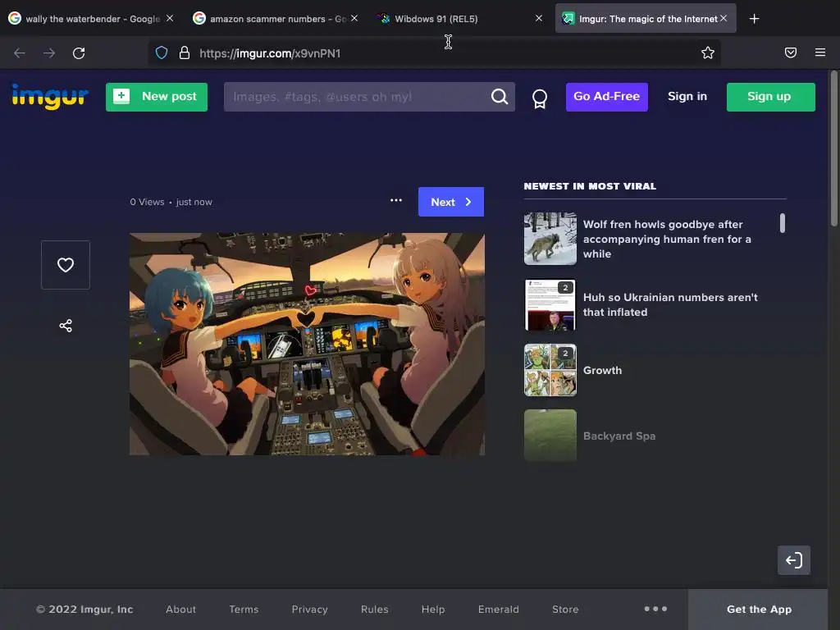Close the Imgur tab
Image resolution: width=840 pixels, height=630 pixels.
(724, 18)
